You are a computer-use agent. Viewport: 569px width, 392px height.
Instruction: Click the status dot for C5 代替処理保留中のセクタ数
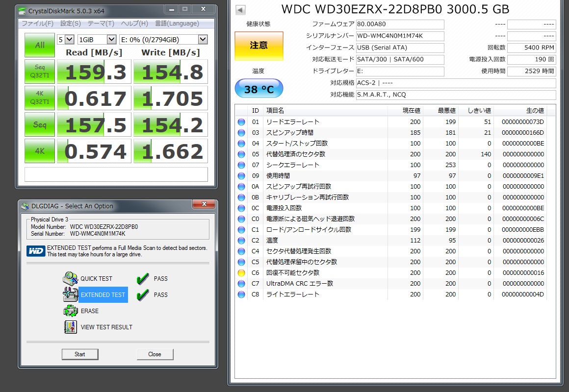(241, 262)
